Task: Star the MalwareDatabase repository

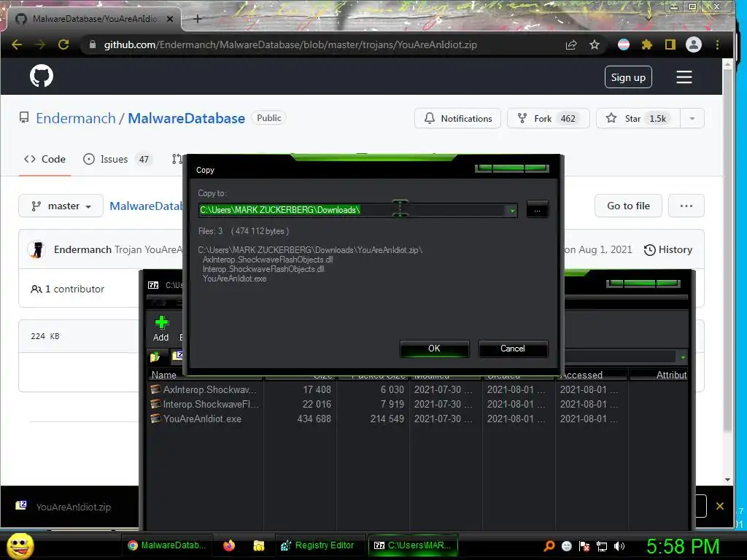Action: [x=638, y=118]
